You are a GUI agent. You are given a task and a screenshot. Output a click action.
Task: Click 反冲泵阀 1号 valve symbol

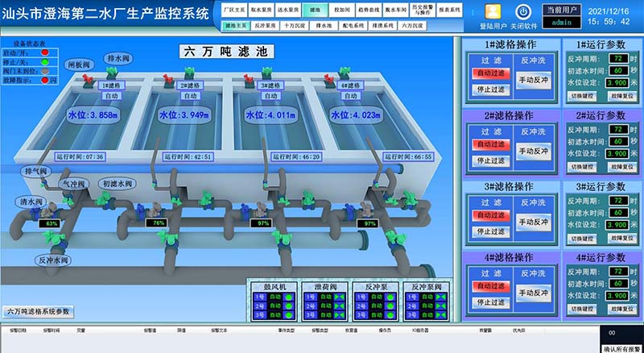tap(441, 297)
